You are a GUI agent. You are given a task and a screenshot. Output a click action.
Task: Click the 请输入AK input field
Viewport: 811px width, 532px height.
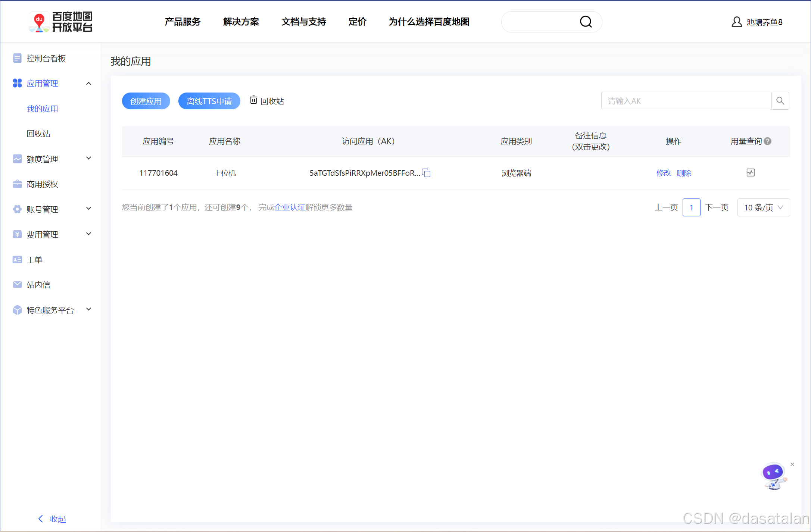coord(686,101)
